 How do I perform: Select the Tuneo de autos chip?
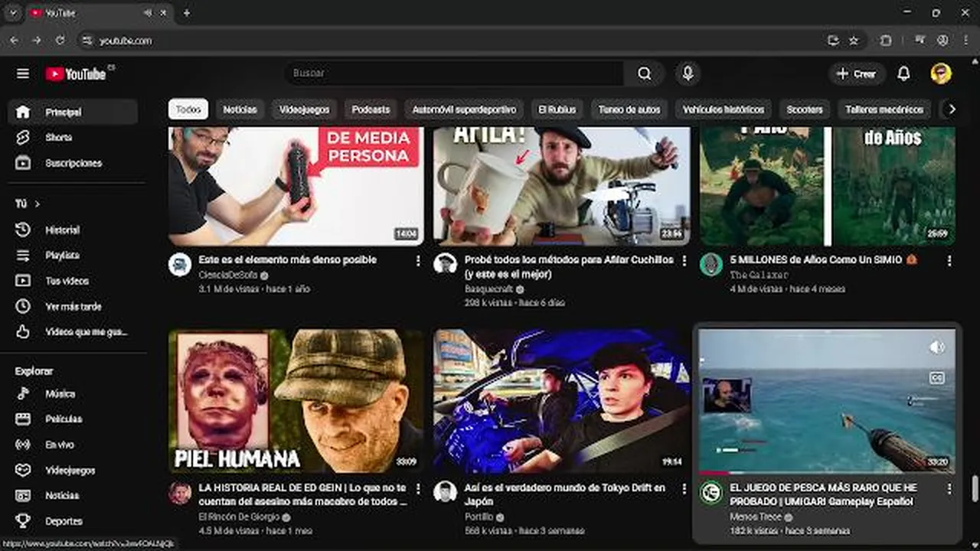coord(629,109)
